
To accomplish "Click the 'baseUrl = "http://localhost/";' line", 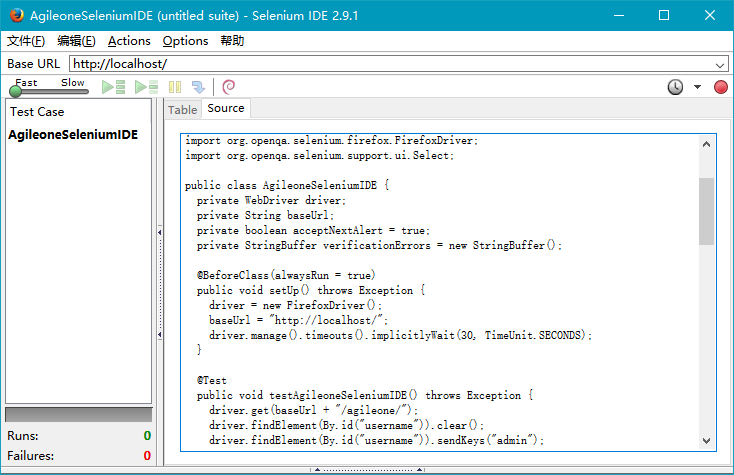I will click(299, 320).
